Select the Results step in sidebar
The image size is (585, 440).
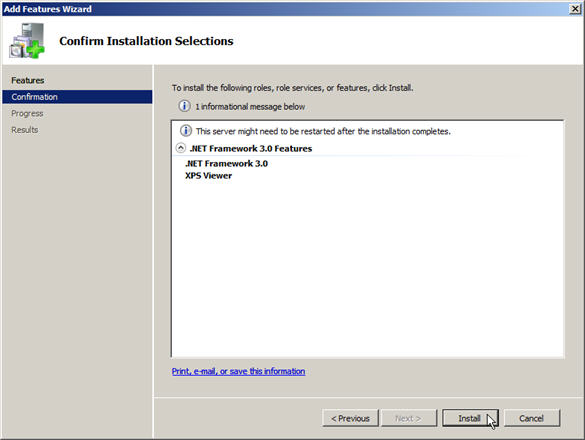[25, 129]
